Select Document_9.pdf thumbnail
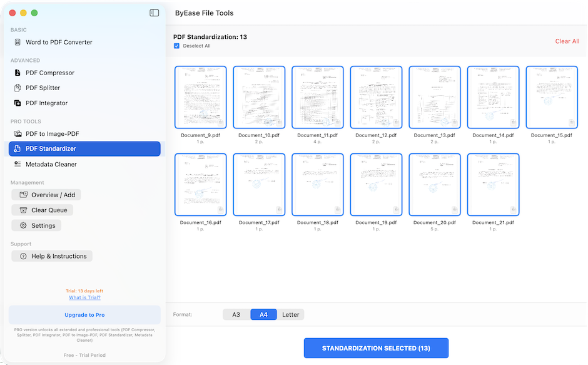This screenshot has width=588, height=365. pos(201,97)
